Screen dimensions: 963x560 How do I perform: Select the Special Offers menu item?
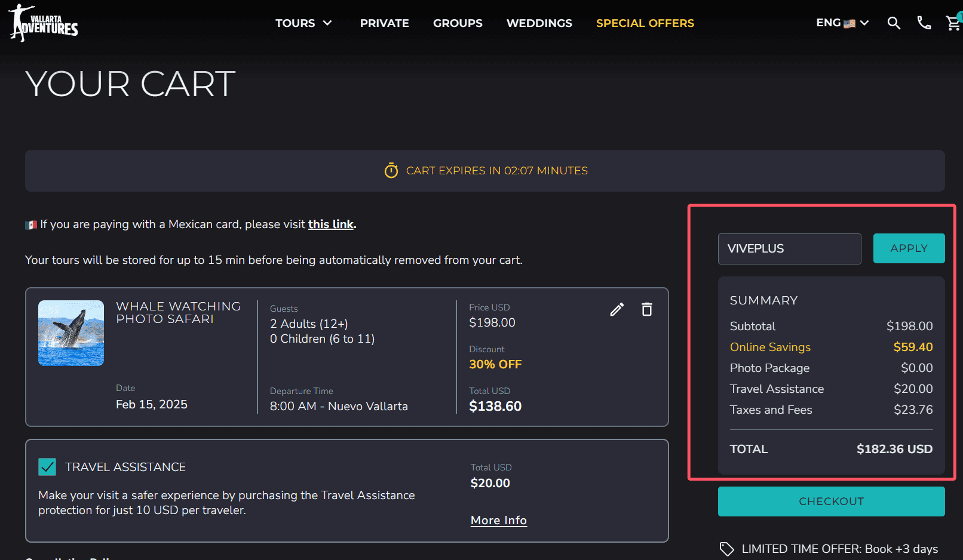pos(645,23)
